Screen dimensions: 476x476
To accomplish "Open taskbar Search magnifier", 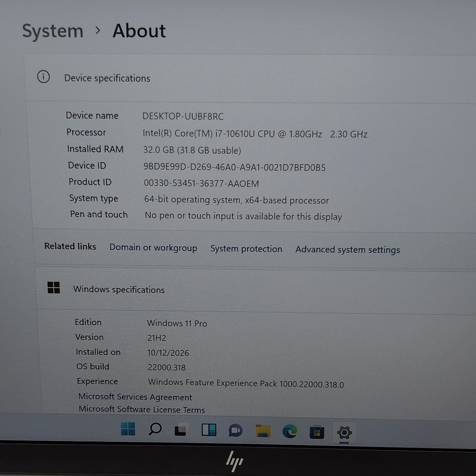I will coord(155,429).
